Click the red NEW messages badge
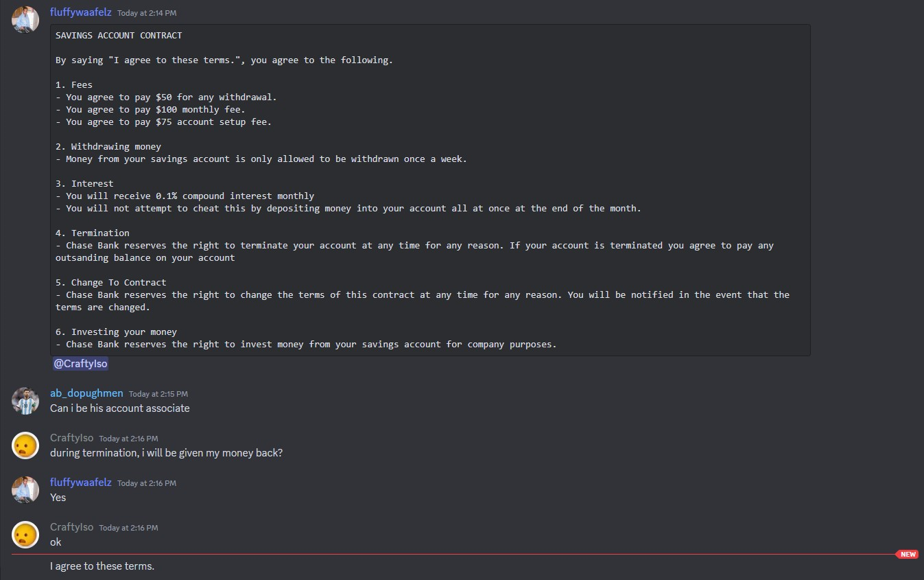This screenshot has width=924, height=580. click(x=907, y=554)
